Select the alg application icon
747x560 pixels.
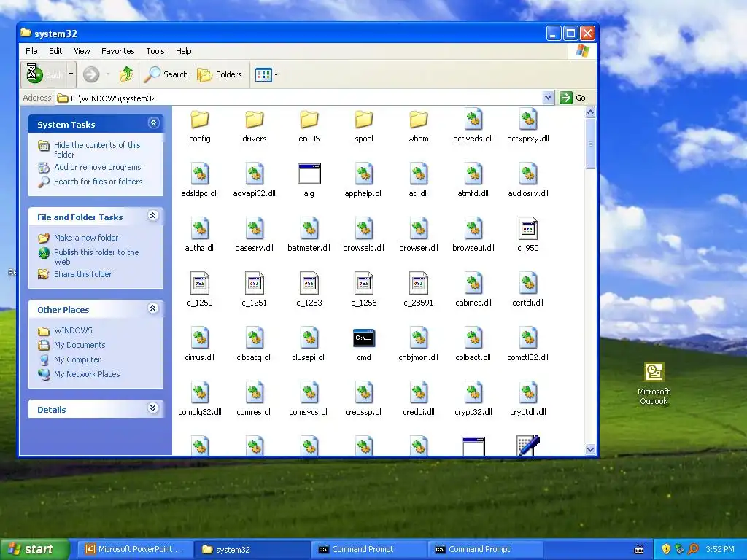point(309,174)
